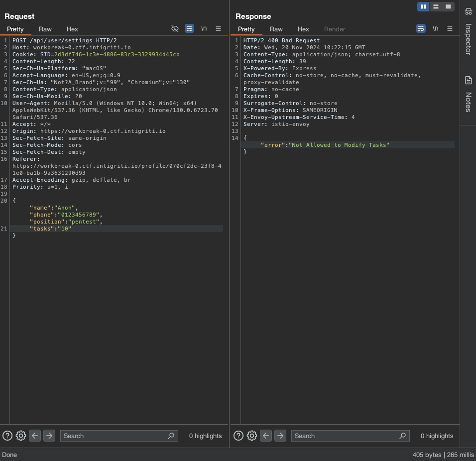Click the "name":"Anon" JSON line
This screenshot has width=476, height=461.
(x=54, y=208)
